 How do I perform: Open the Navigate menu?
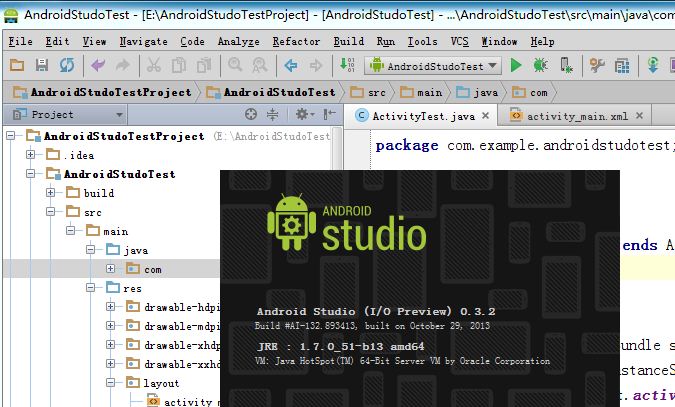coord(143,41)
